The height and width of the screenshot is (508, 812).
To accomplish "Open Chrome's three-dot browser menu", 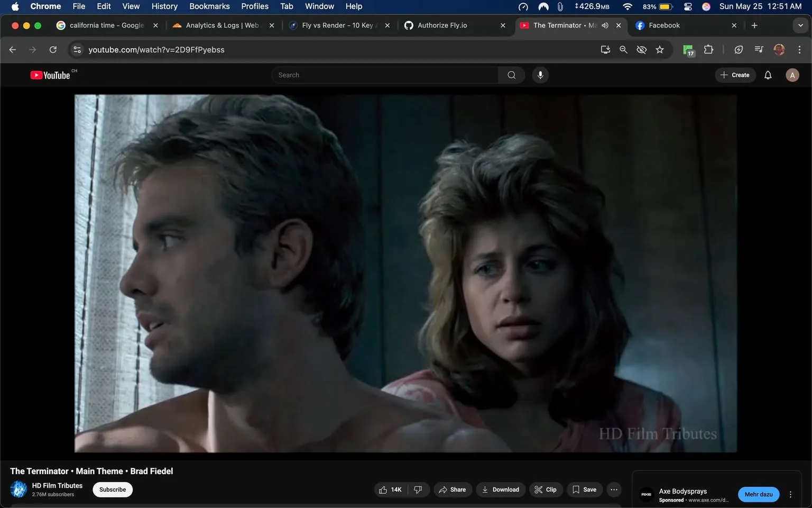I will (799, 49).
